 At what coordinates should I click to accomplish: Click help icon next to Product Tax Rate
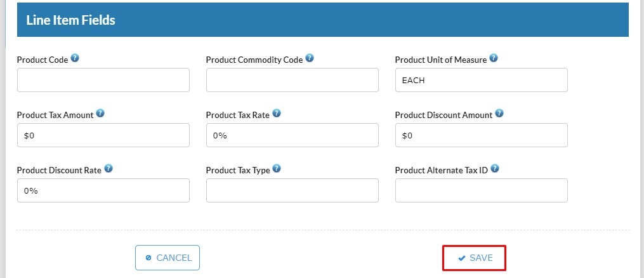pos(277,114)
